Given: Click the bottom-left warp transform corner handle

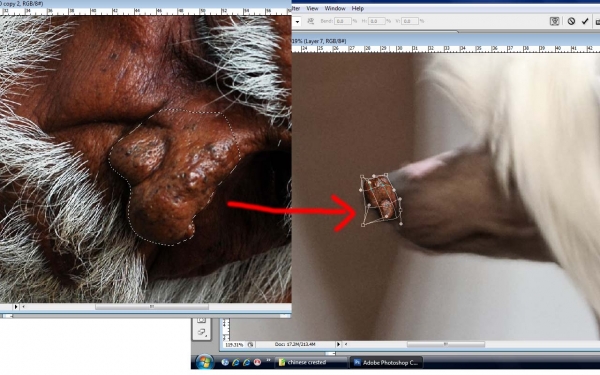Looking at the screenshot, I should [x=363, y=225].
